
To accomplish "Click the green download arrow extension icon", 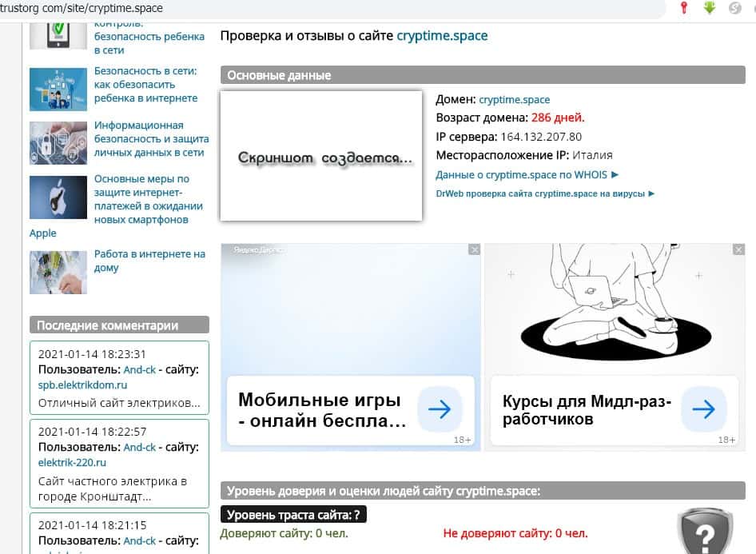I will pyautogui.click(x=709, y=7).
